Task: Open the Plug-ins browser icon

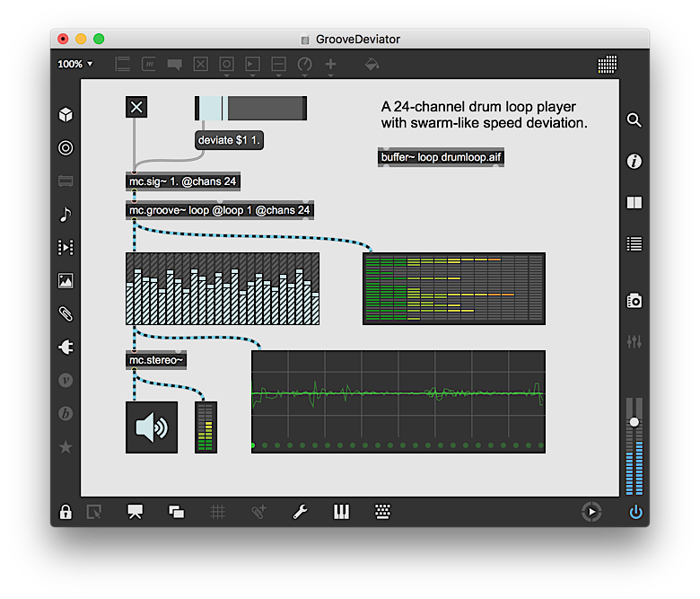Action: pos(66,347)
